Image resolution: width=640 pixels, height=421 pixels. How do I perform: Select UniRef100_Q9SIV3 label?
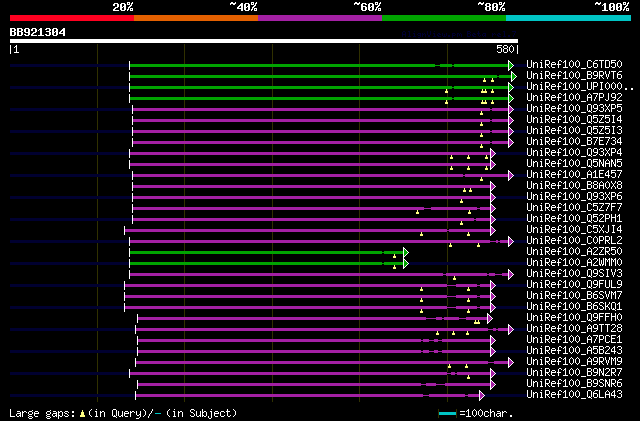click(x=574, y=274)
